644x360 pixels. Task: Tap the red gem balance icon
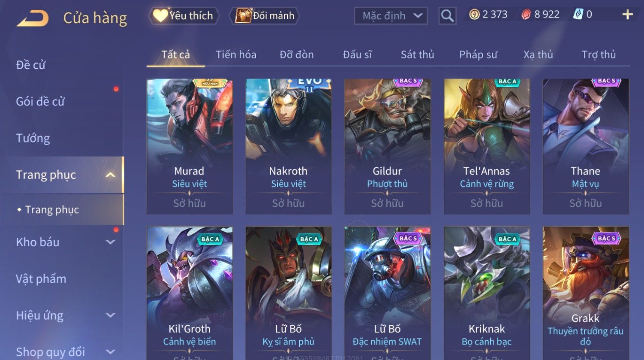(526, 15)
